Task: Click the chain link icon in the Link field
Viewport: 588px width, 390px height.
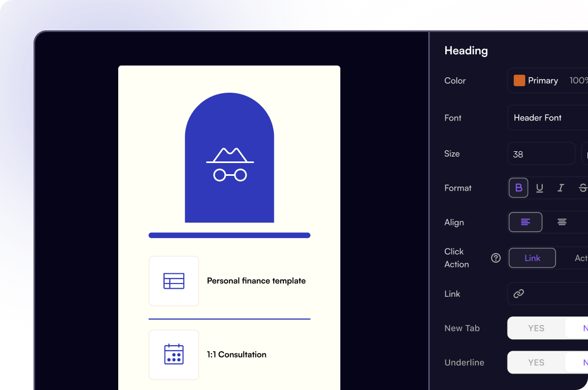Action: pyautogui.click(x=519, y=294)
